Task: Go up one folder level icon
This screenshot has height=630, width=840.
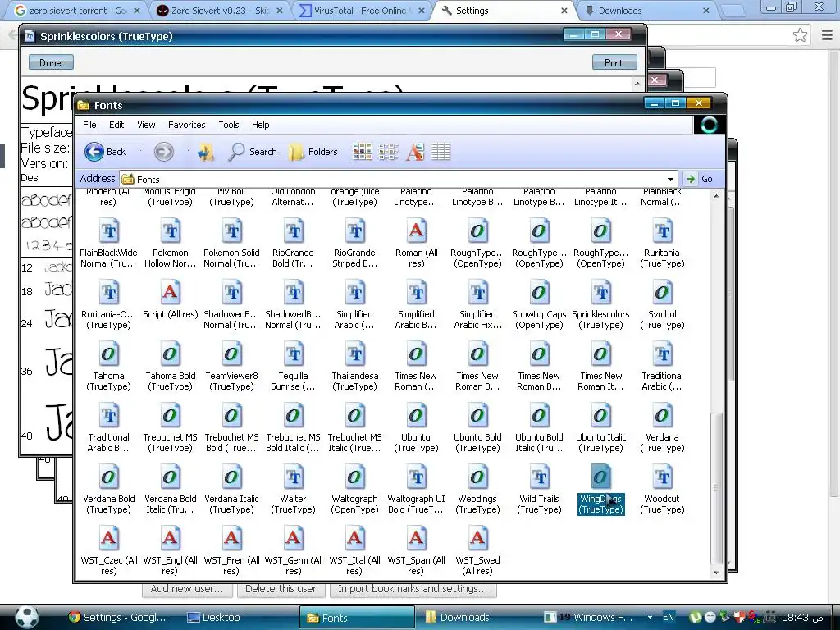Action: coord(206,152)
